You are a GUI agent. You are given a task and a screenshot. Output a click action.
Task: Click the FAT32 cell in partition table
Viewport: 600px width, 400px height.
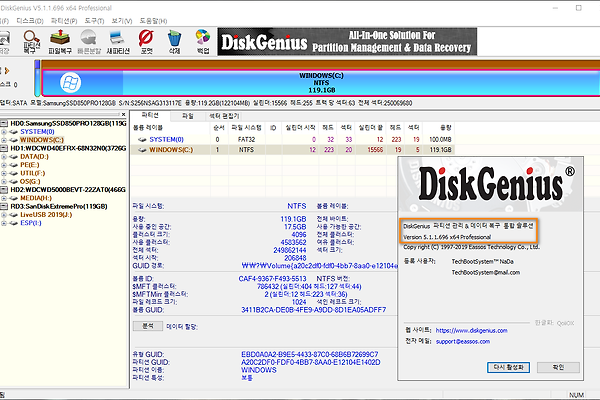tap(246, 140)
